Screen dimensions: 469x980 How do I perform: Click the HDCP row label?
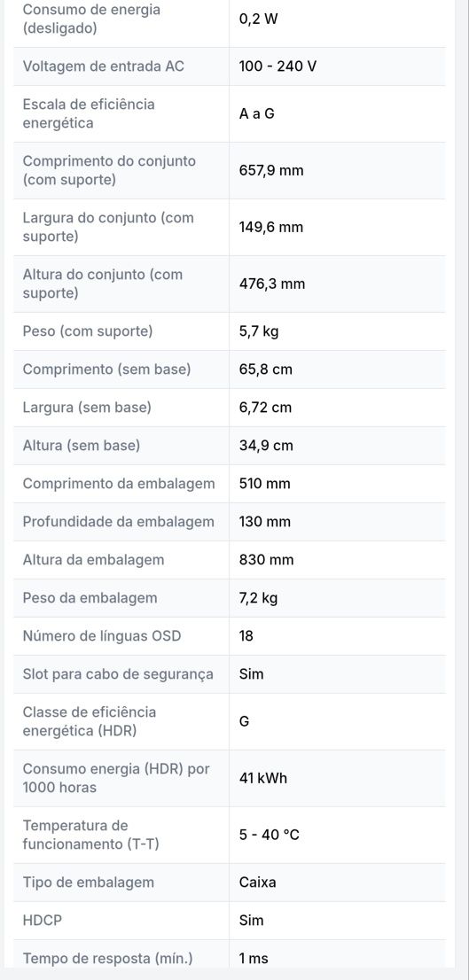43,921
